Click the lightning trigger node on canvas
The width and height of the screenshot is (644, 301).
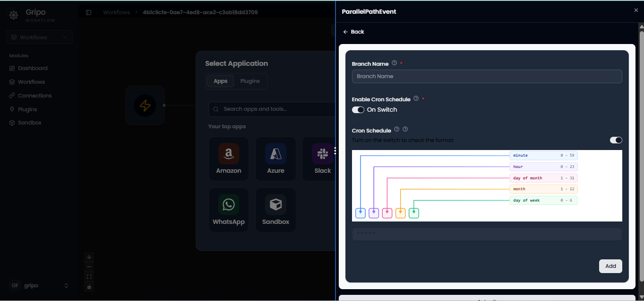[x=145, y=106]
